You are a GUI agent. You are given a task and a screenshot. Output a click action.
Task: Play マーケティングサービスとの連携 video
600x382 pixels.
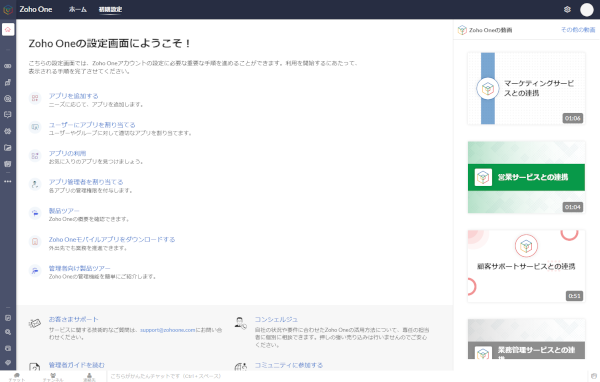click(x=526, y=88)
